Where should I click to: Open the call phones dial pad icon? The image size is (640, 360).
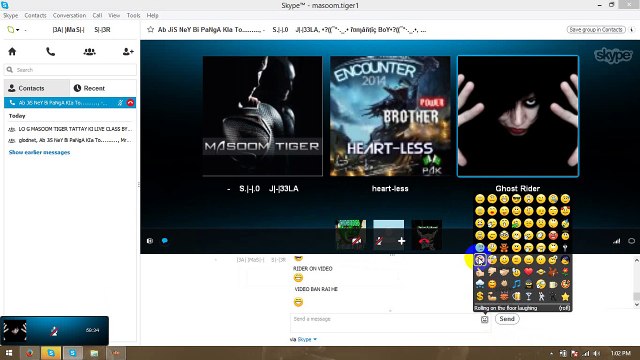(50, 52)
